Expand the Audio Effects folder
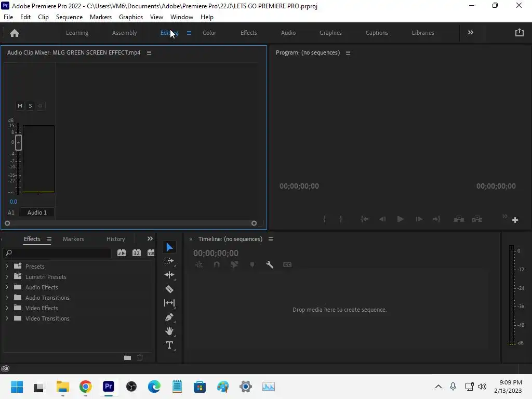Image resolution: width=532 pixels, height=399 pixels. click(x=7, y=287)
